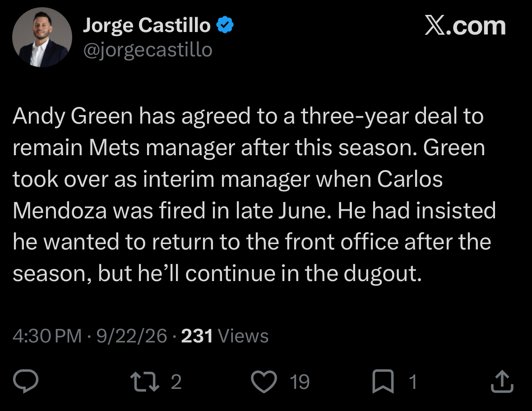Click the bookmark count 1
The width and height of the screenshot is (532, 411).
click(412, 382)
